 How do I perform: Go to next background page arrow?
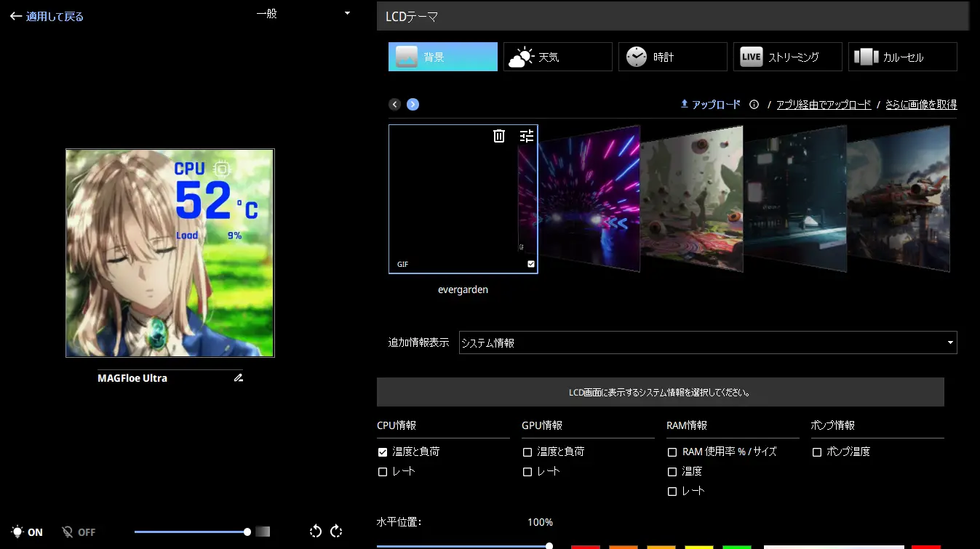413,105
